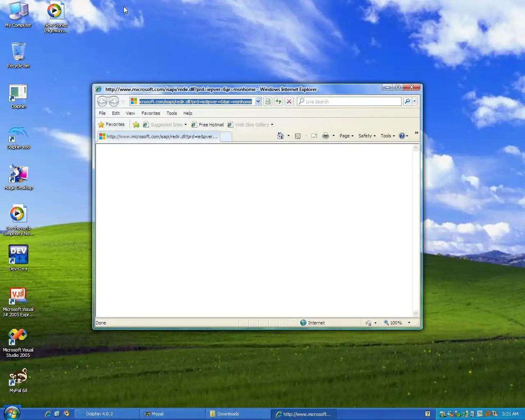The width and height of the screenshot is (525, 420).
Task: Click the browser Back arrow button
Action: tap(102, 101)
